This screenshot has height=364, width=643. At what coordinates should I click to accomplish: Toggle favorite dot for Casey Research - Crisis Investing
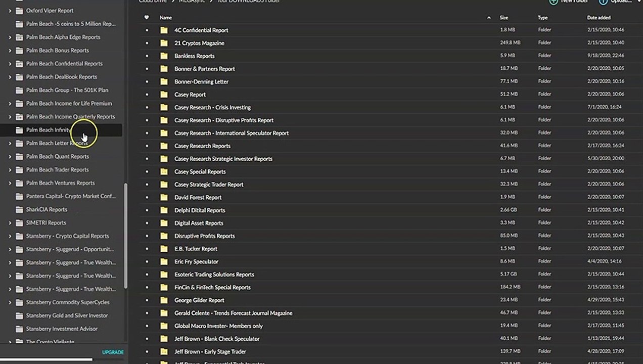pos(147,107)
